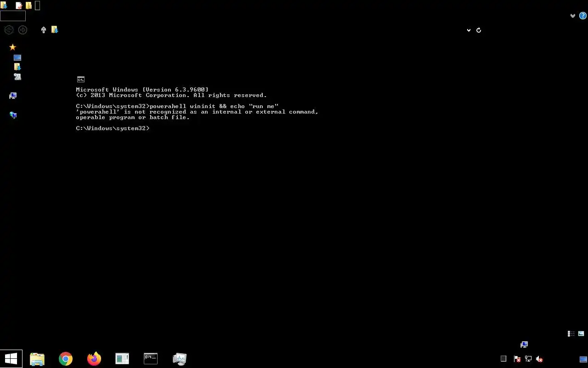
Task: Open the address bar history dropdown
Action: tap(469, 30)
